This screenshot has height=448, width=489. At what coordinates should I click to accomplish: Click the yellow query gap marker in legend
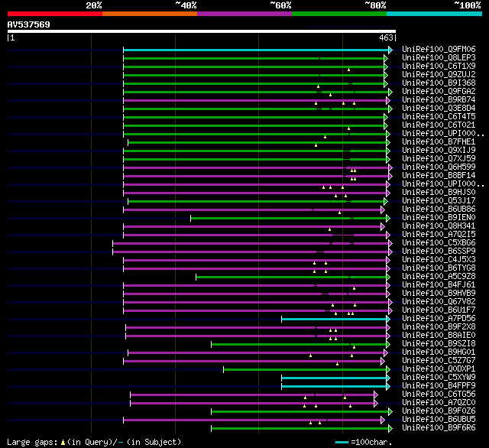(x=63, y=443)
